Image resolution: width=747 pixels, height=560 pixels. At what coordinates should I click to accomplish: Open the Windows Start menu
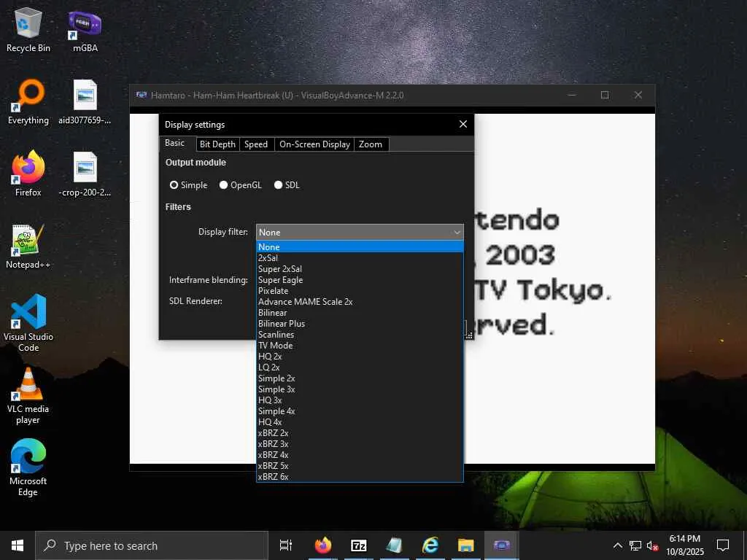tap(18, 545)
